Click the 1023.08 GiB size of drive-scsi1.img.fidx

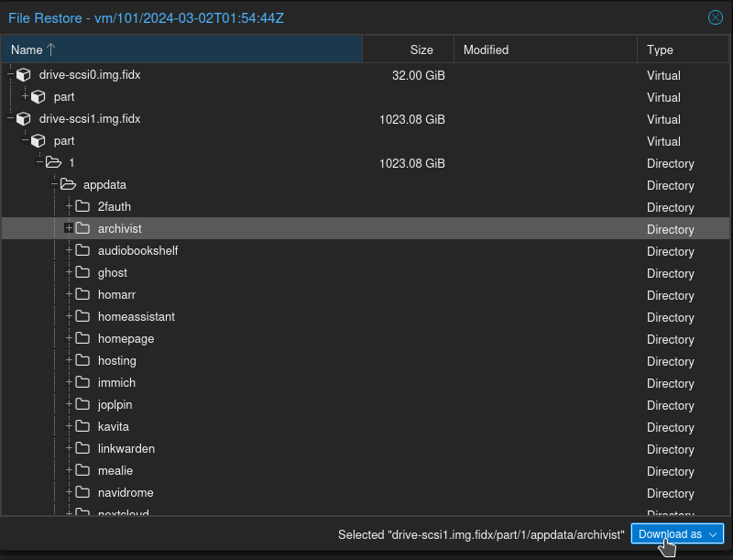point(411,119)
